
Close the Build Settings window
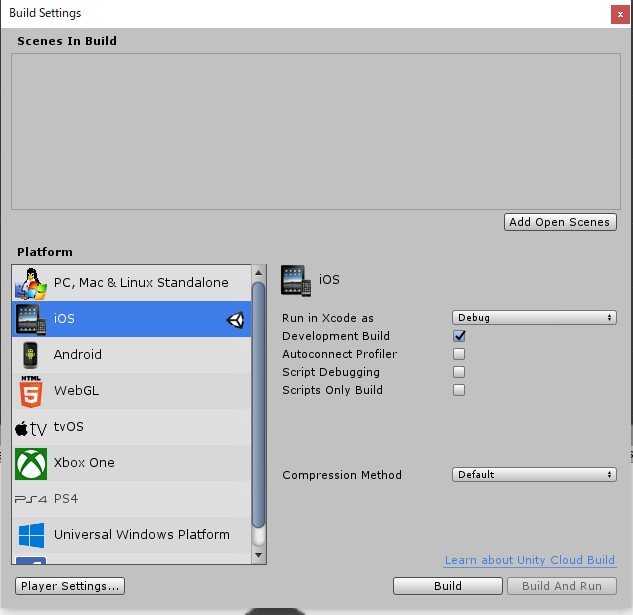click(x=620, y=15)
